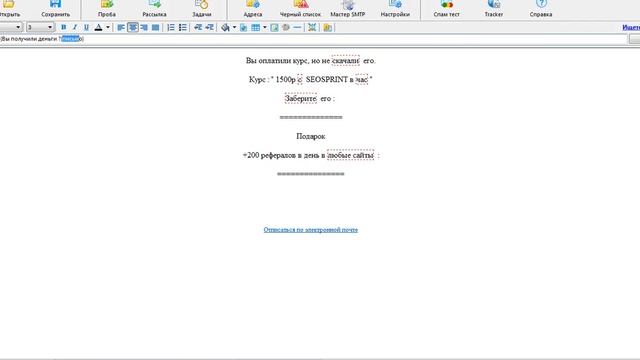Viewport: 640px width, 360px height.
Task: Insert a horizontal line
Action: point(297,27)
